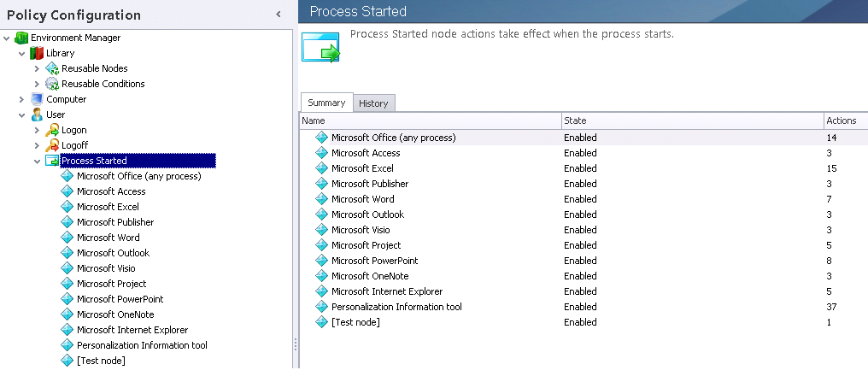The height and width of the screenshot is (376, 868).
Task: Expand the Reusable Conditions branch
Action: click(37, 84)
